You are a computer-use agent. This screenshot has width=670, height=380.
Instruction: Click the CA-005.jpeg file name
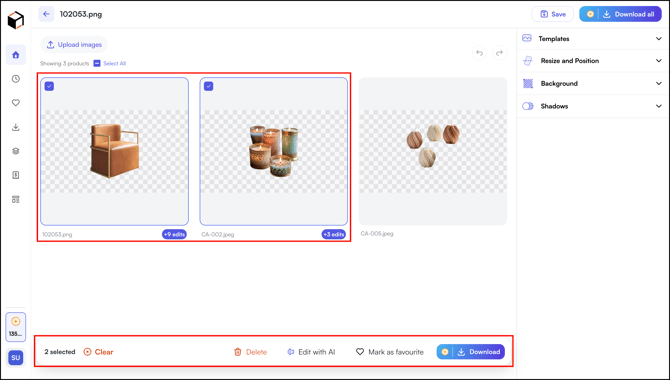point(377,234)
